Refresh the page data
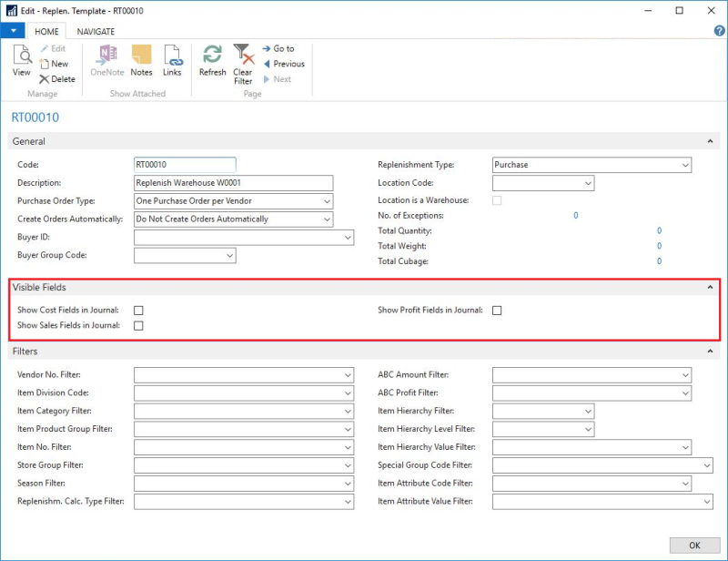 click(x=212, y=60)
